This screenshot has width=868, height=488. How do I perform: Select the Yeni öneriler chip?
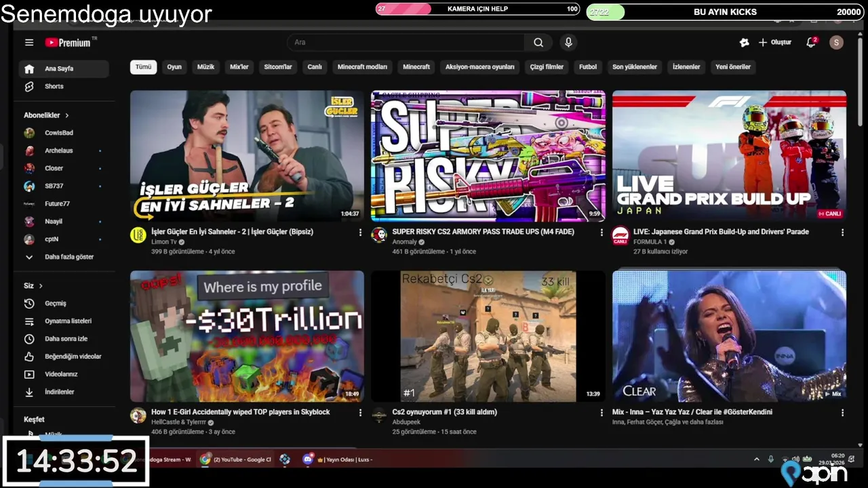click(733, 67)
